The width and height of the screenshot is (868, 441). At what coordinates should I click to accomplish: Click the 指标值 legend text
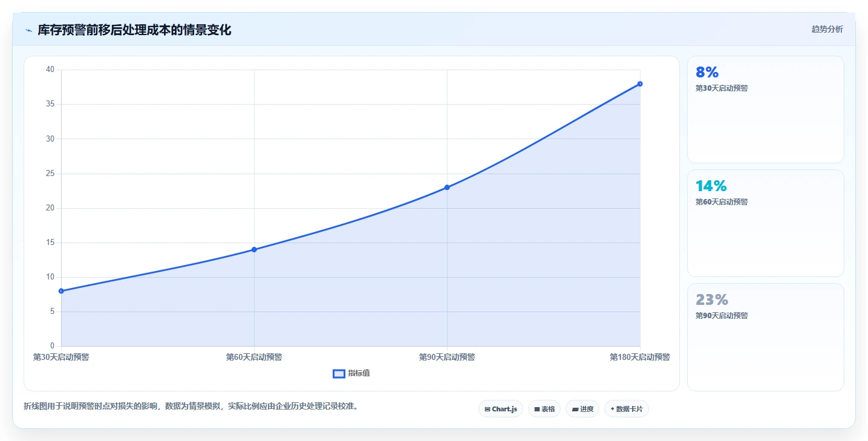(x=359, y=374)
